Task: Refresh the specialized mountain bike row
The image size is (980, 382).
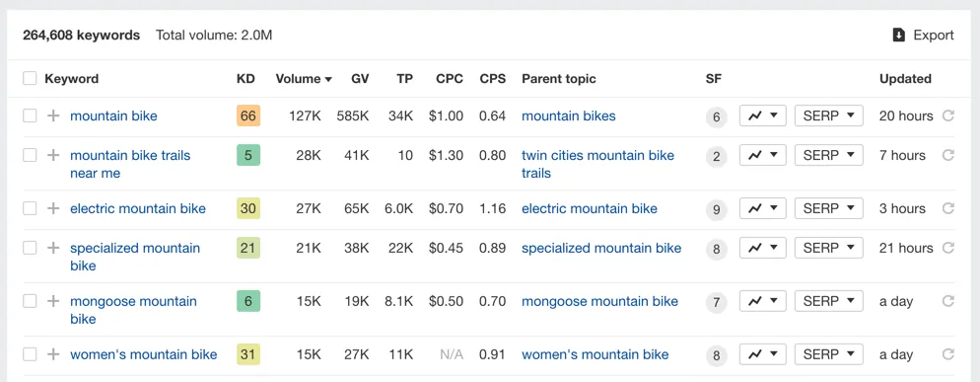Action: click(x=948, y=248)
